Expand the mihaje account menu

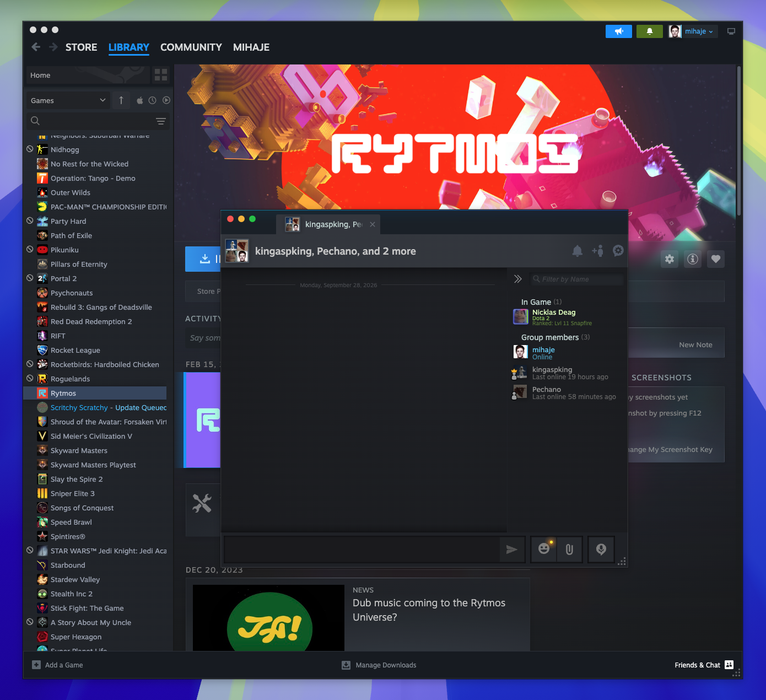(x=693, y=31)
